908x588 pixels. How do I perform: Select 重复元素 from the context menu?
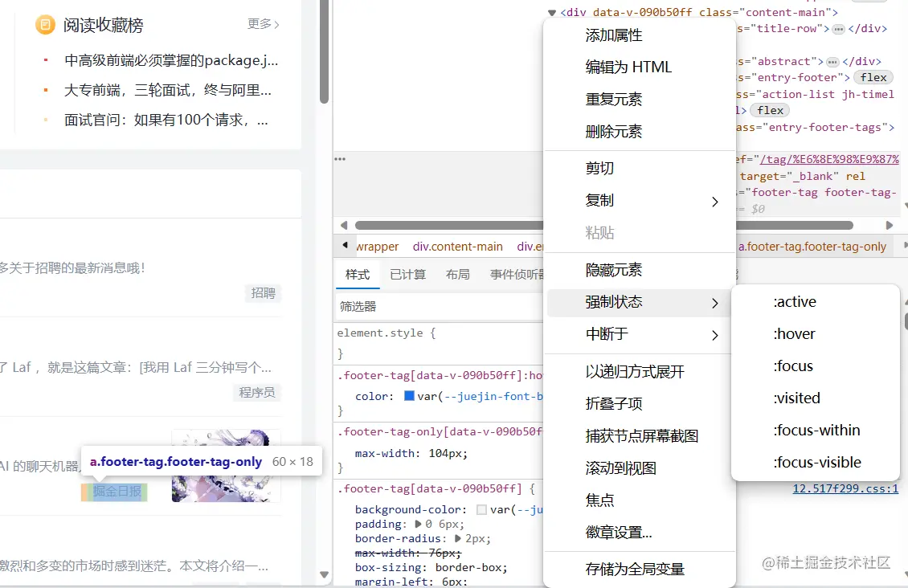point(614,100)
